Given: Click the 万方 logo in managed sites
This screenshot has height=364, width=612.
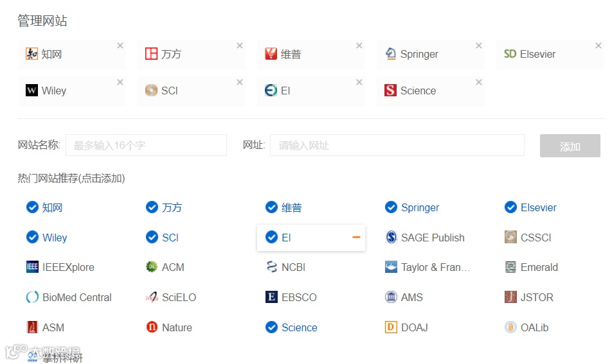Looking at the screenshot, I should tap(151, 54).
